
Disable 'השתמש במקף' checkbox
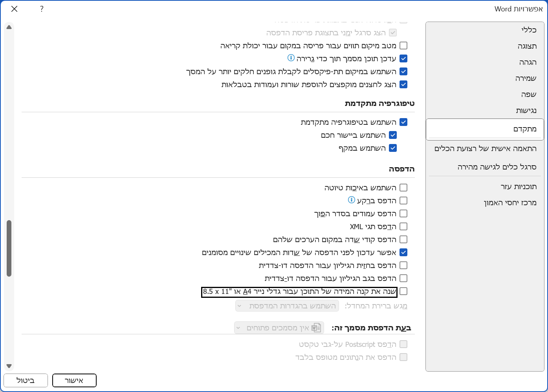pos(393,148)
